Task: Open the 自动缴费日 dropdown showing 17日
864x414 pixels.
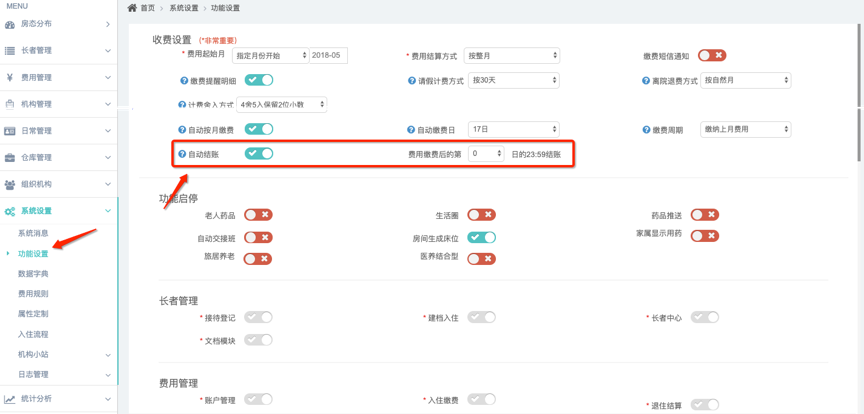Action: (x=513, y=129)
